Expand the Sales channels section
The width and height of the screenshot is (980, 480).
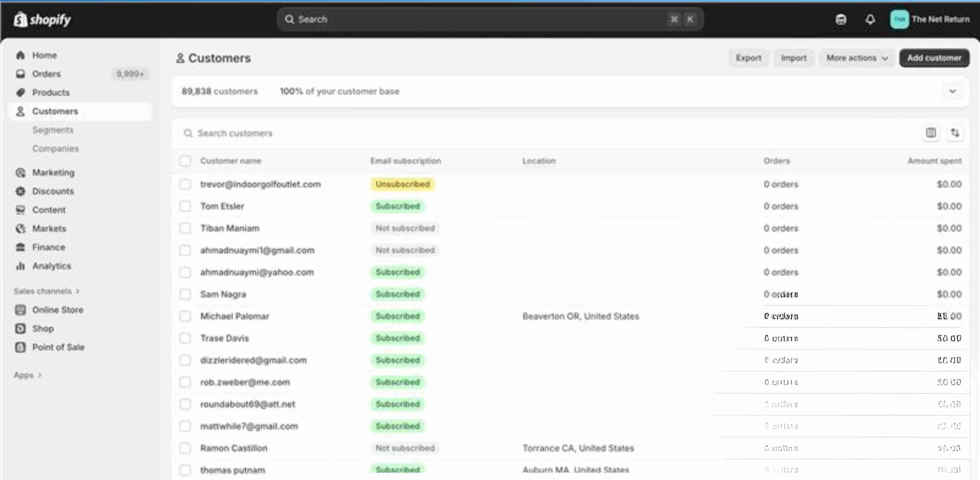tap(46, 291)
